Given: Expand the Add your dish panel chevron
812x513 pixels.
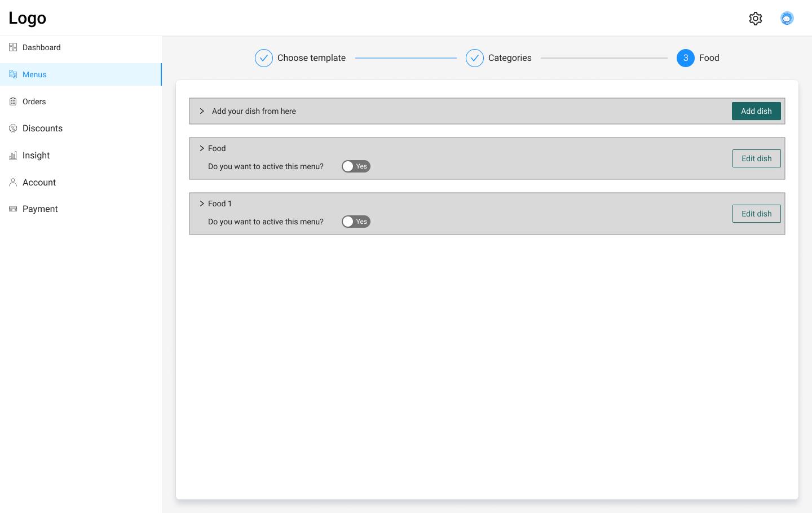Looking at the screenshot, I should [x=202, y=111].
